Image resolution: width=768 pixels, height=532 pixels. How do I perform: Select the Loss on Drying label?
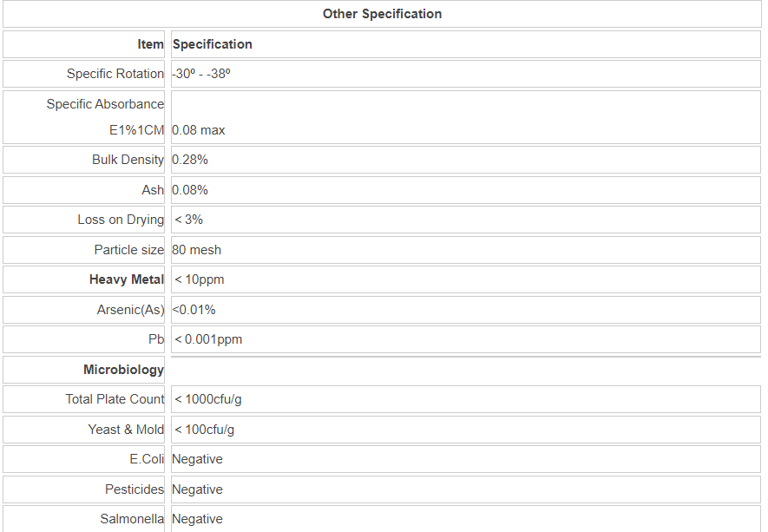click(x=121, y=220)
